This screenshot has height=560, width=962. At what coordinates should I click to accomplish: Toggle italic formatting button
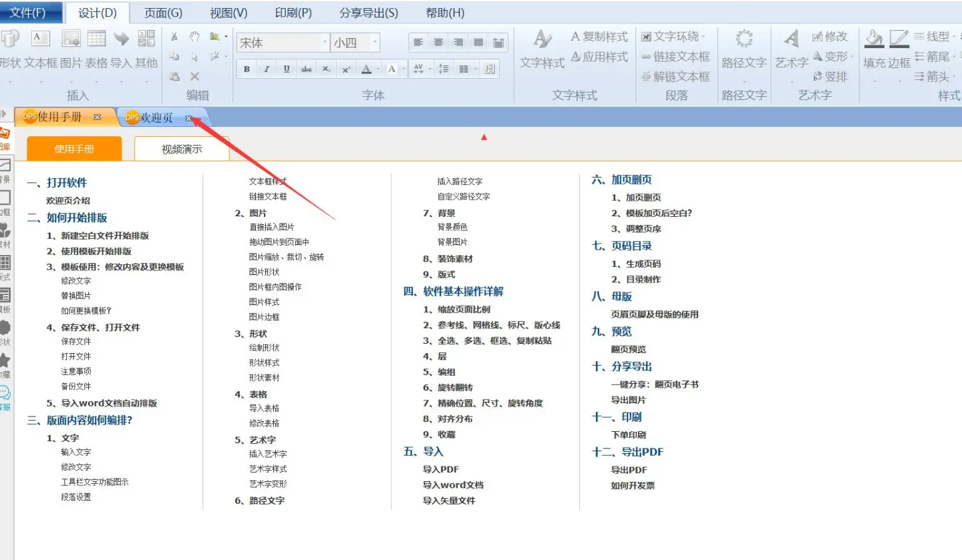click(267, 69)
